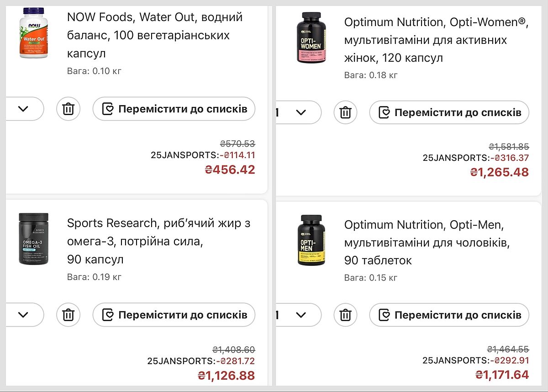Screen dimensions: 548x392
Task: Open Optimum Nutrition Opti-Men title link
Action: click(x=427, y=243)
